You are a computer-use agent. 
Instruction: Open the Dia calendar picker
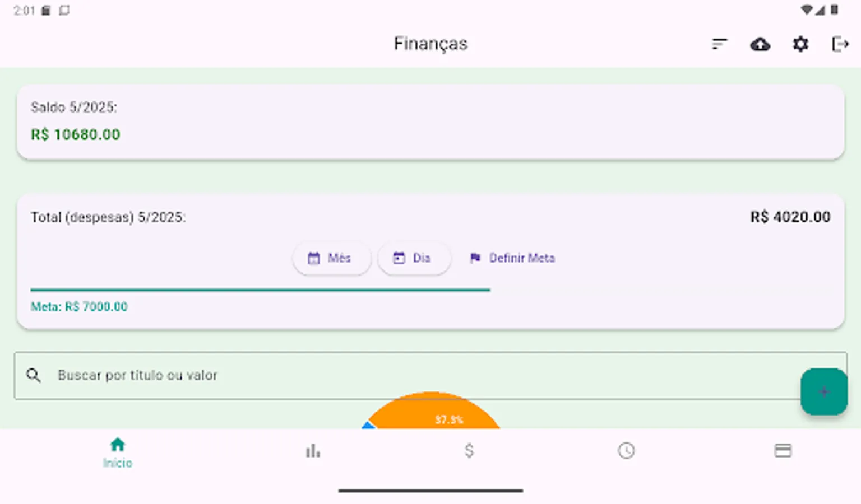click(x=399, y=258)
